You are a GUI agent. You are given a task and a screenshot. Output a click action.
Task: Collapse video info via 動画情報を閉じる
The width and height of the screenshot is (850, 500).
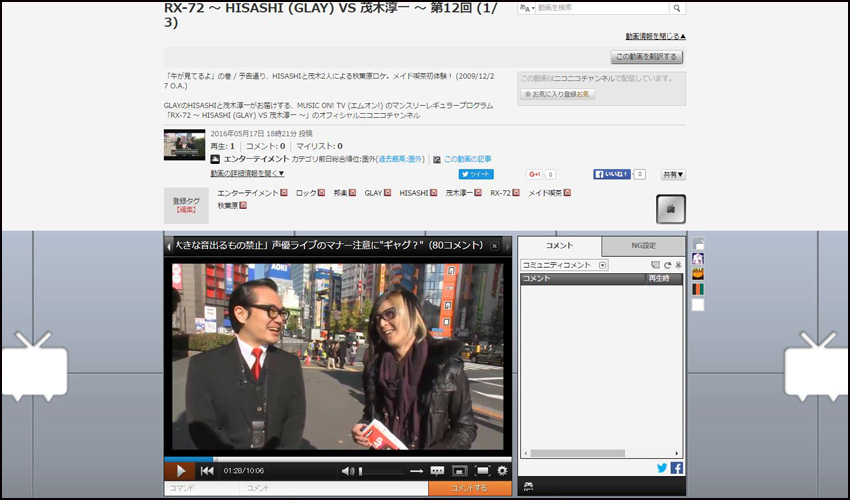655,36
